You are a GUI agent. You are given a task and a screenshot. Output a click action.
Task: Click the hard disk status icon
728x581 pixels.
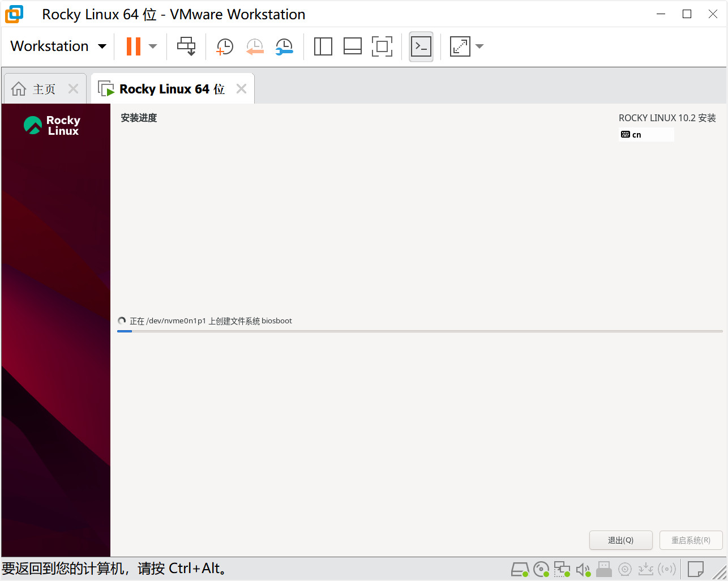tap(520, 569)
